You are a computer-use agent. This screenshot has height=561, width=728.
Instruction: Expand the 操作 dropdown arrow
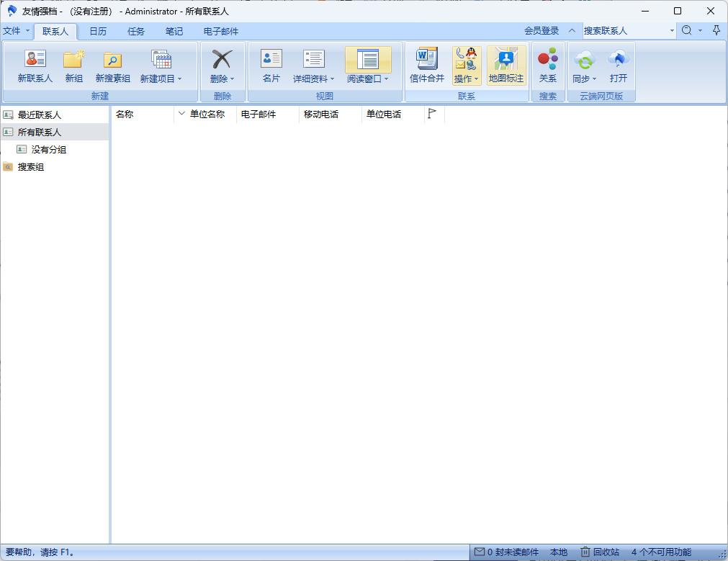[477, 79]
